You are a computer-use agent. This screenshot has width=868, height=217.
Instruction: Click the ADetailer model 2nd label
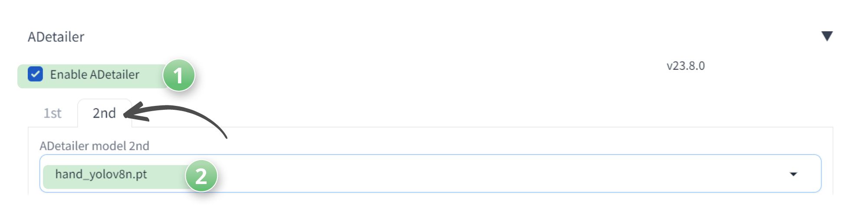(94, 146)
